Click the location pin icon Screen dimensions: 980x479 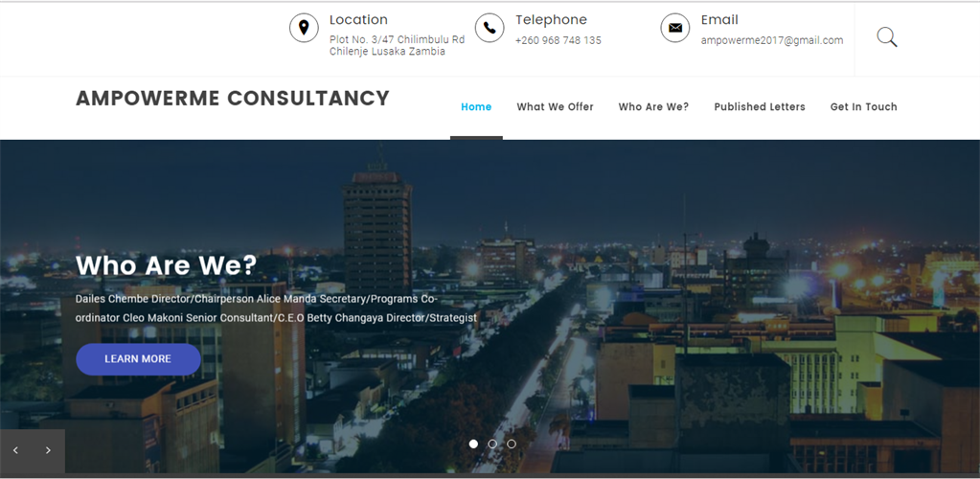[304, 28]
